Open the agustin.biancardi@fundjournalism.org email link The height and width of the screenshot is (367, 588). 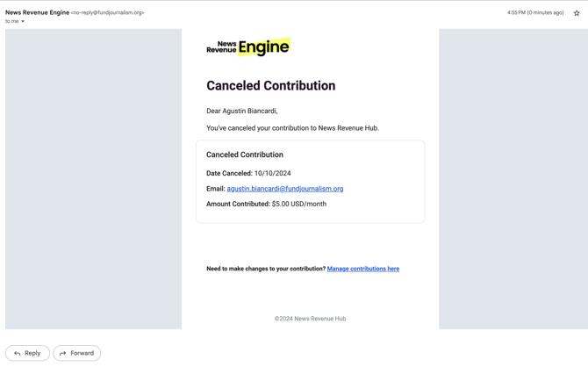[x=285, y=189]
